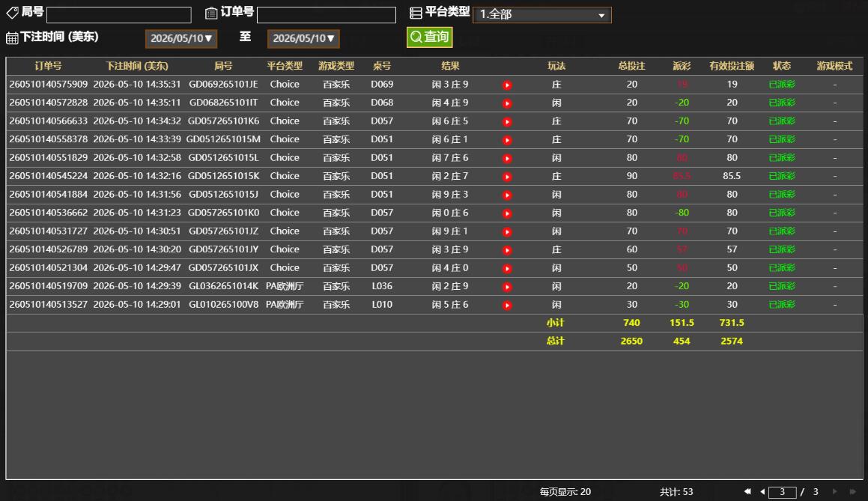This screenshot has width=868, height=501.
Task: Click the 总计 total label
Action: click(x=555, y=341)
